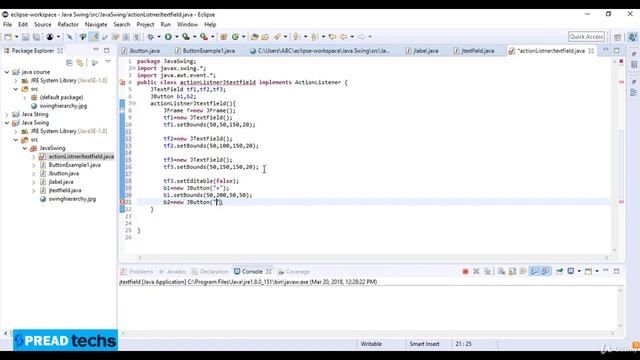Open the Run button dropdown arrow
The image size is (640, 360).
point(176,37)
